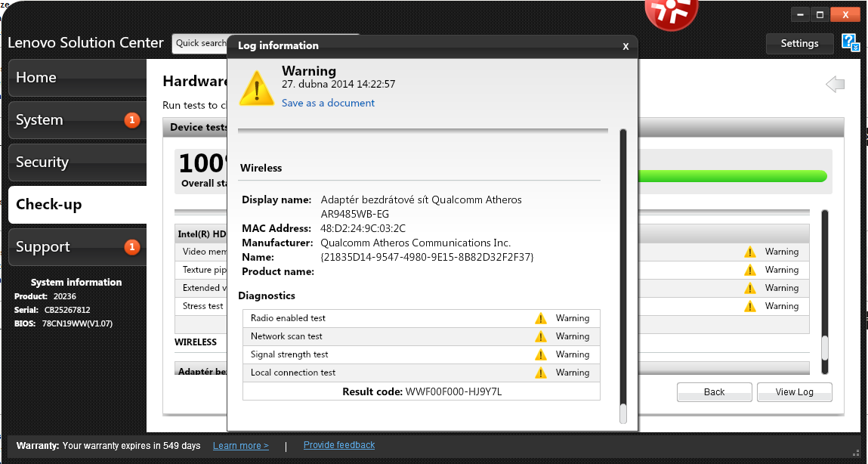
Task: Click the green overall progress bar
Action: coord(732,176)
